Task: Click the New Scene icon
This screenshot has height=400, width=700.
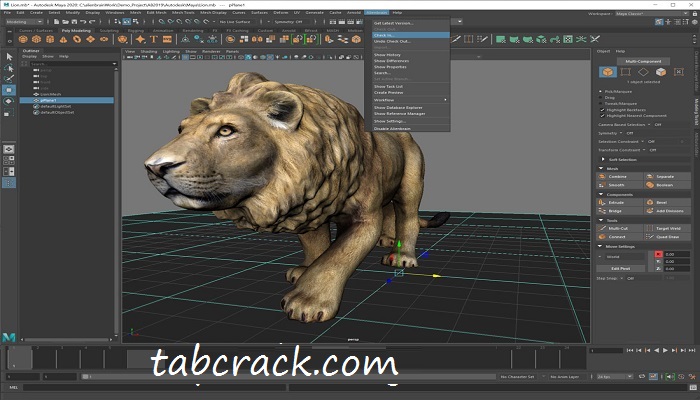Action: [x=56, y=21]
